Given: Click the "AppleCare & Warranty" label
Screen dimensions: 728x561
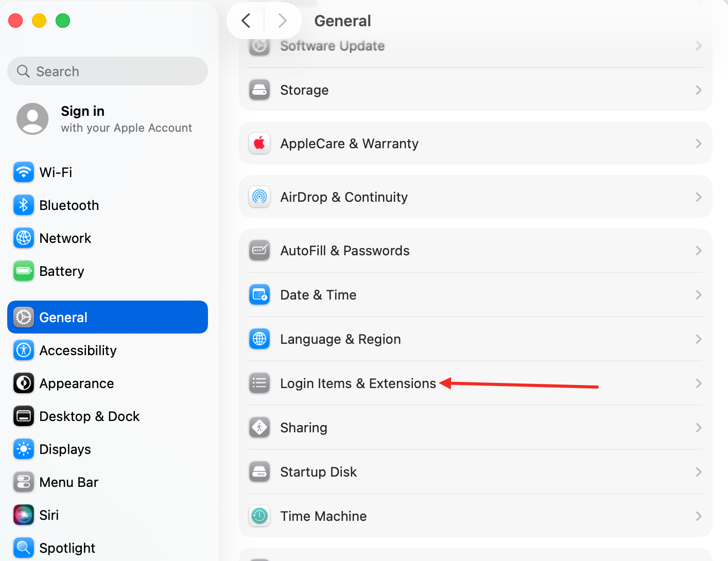Looking at the screenshot, I should (x=349, y=144).
